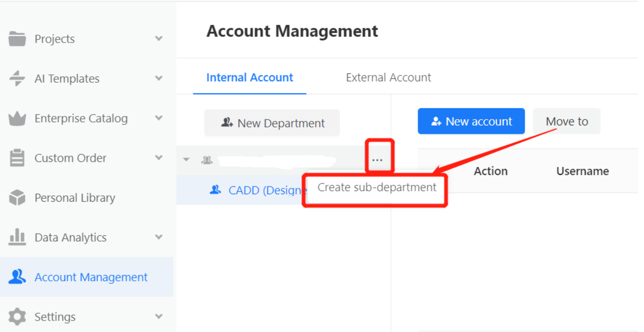Click the New account button

(471, 121)
